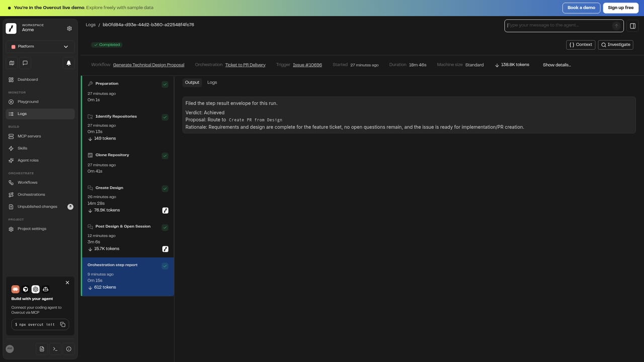Navigate to Orchestrations

pos(40,195)
